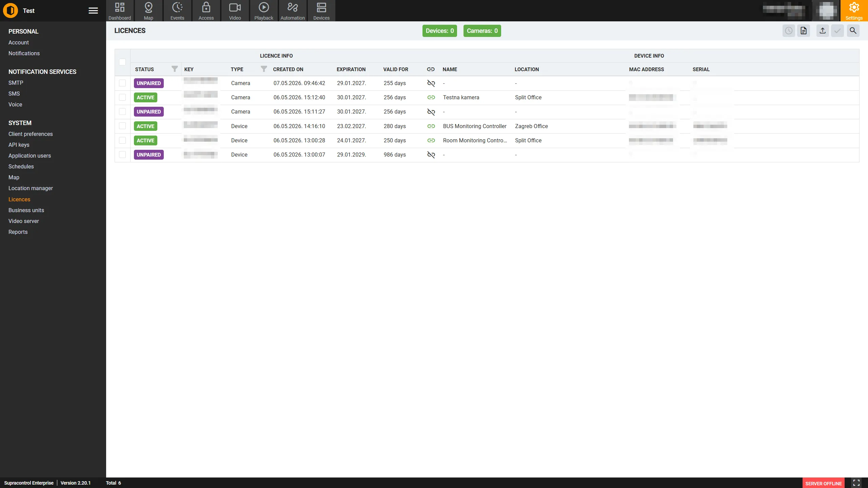Open the Dashboard view
This screenshot has height=488, width=868.
120,11
